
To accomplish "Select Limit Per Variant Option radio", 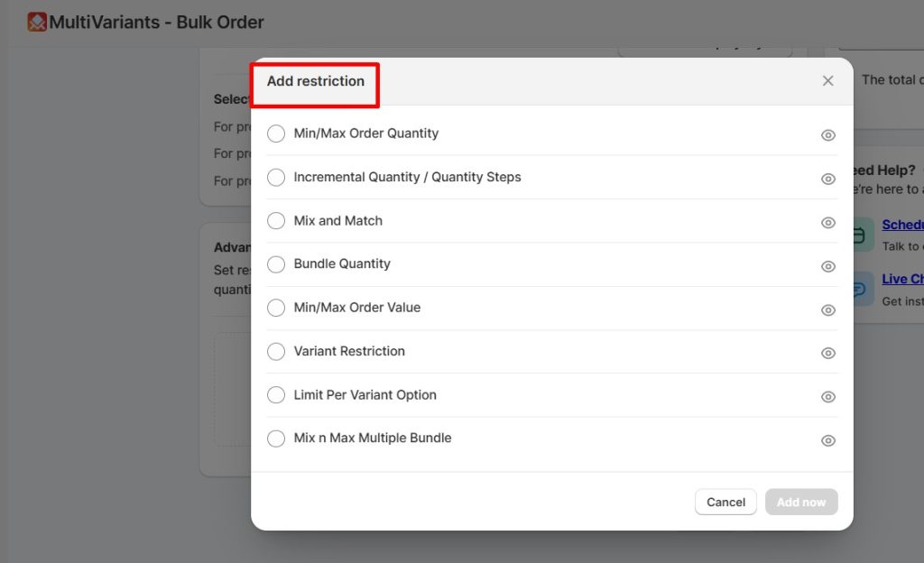I will 276,395.
